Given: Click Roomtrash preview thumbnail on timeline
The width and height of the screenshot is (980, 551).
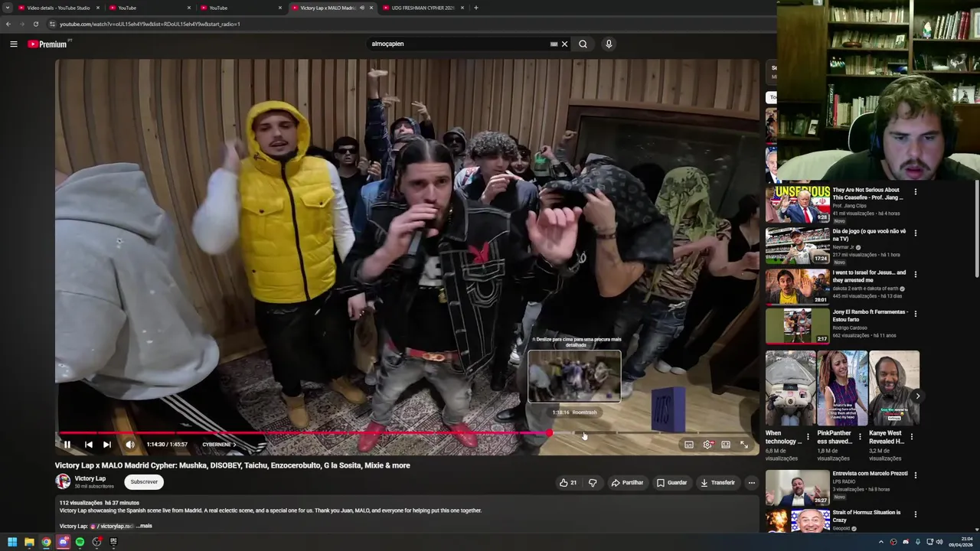Looking at the screenshot, I should tap(574, 377).
